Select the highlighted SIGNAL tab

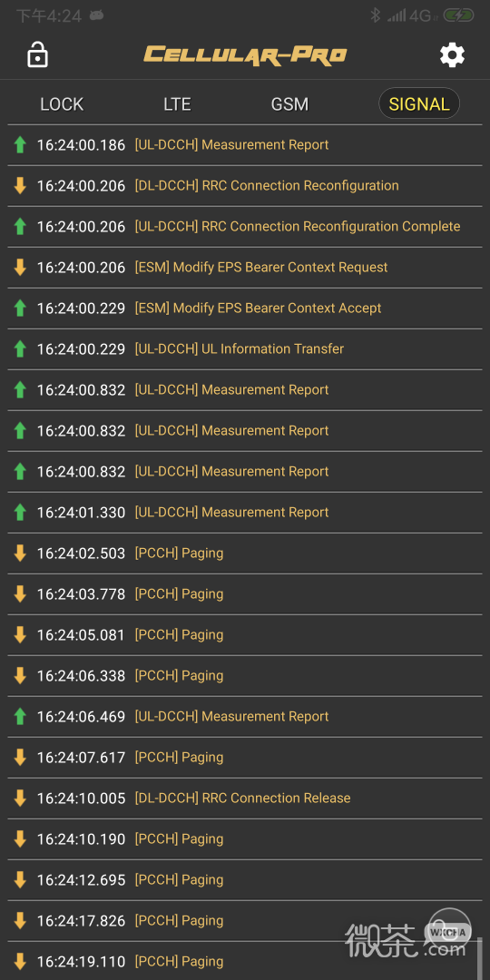tap(418, 103)
